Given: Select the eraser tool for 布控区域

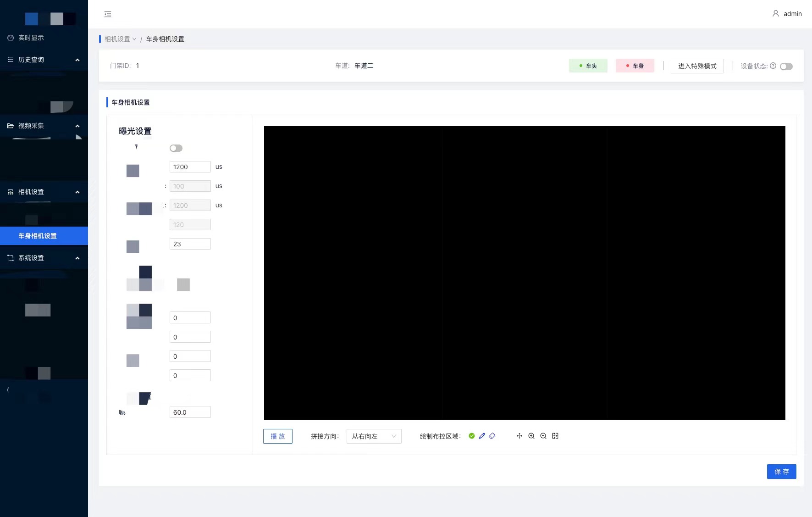Looking at the screenshot, I should tap(492, 436).
